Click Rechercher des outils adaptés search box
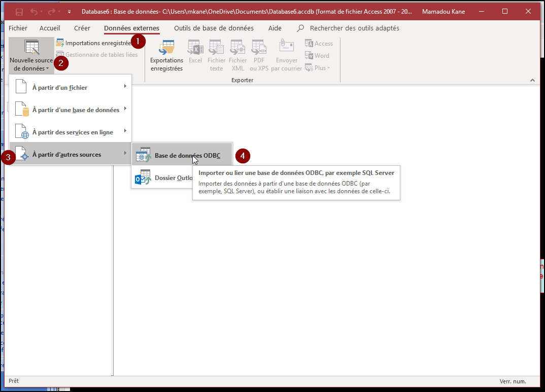 354,28
